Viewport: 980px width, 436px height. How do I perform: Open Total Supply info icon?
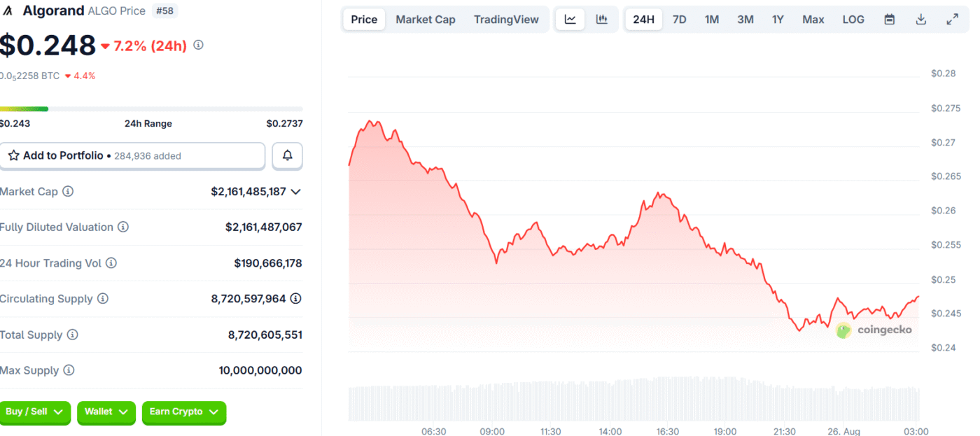(x=72, y=335)
